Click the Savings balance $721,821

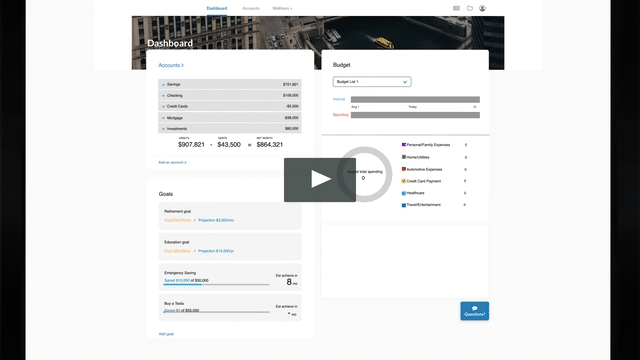coord(291,84)
